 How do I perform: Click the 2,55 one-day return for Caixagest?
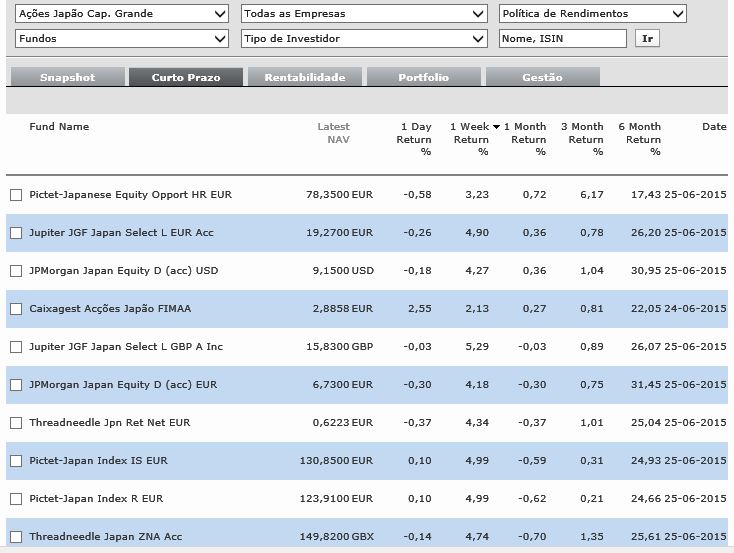(x=419, y=309)
